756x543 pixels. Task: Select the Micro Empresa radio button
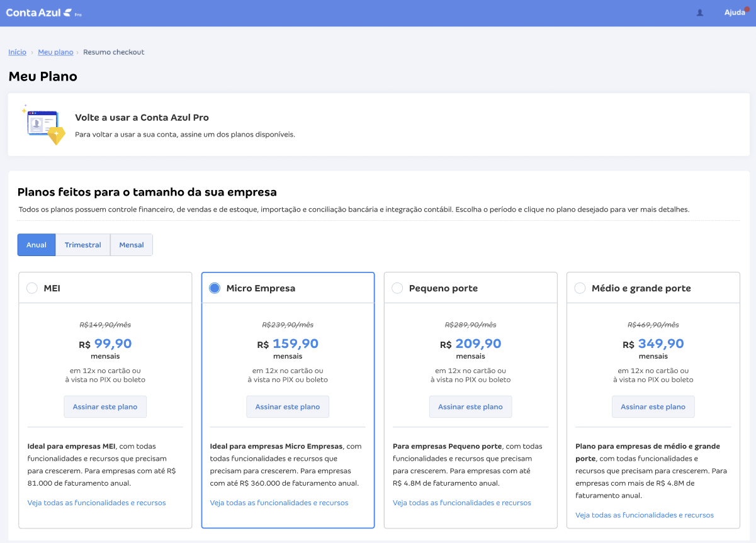(x=215, y=288)
